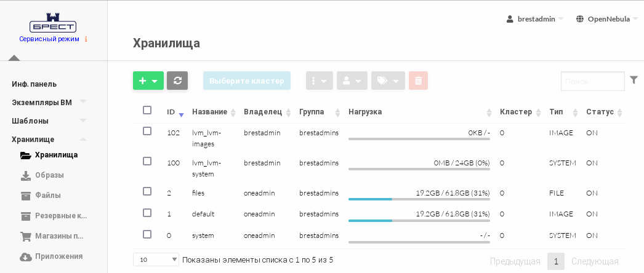644x273 pixels.
Task: Open the filter funnel icon
Action: click(634, 80)
